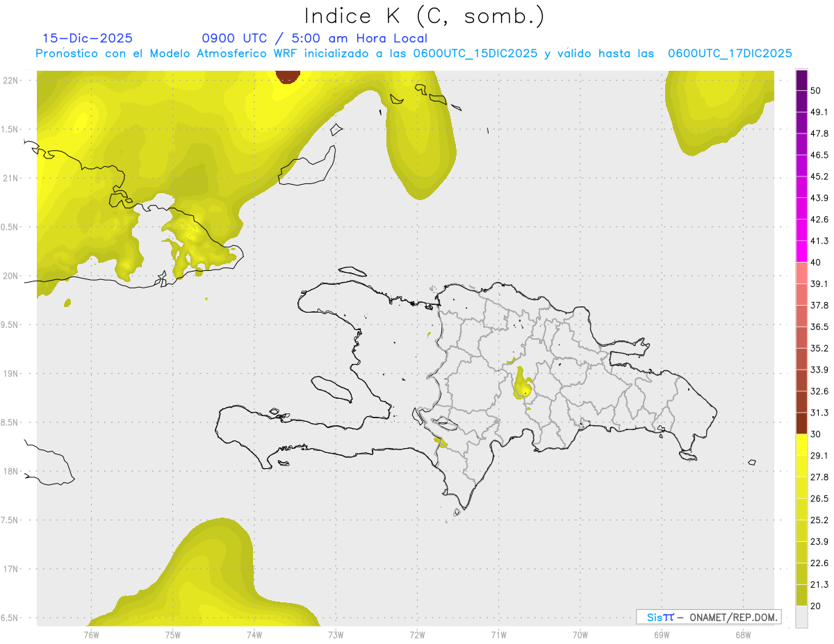Image resolution: width=834 pixels, height=644 pixels.
Task: Click the date text '15-Dic-2025'
Action: [x=88, y=38]
